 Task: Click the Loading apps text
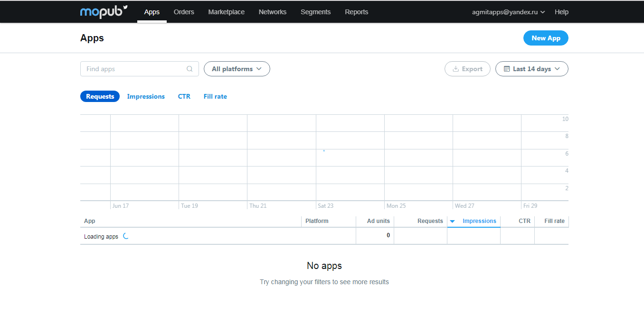[x=101, y=236]
